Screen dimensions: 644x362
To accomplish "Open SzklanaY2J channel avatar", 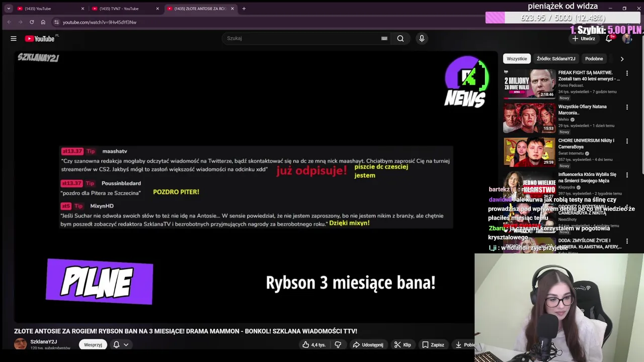I will [20, 344].
